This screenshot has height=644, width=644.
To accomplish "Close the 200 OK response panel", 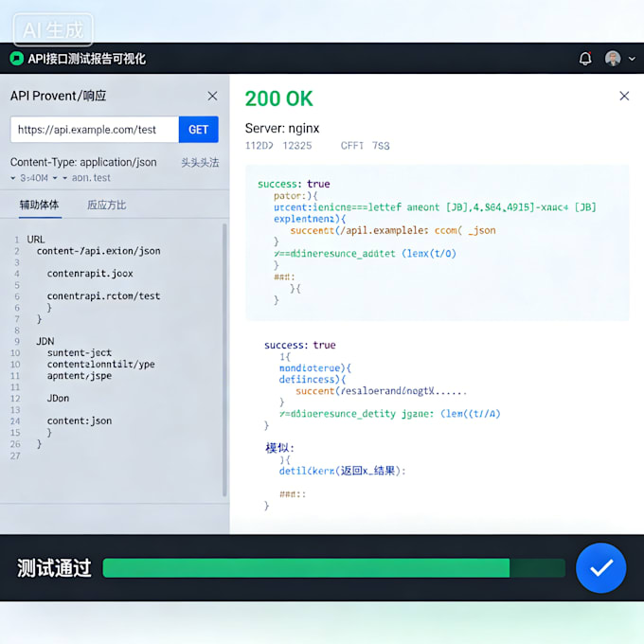I will point(624,96).
